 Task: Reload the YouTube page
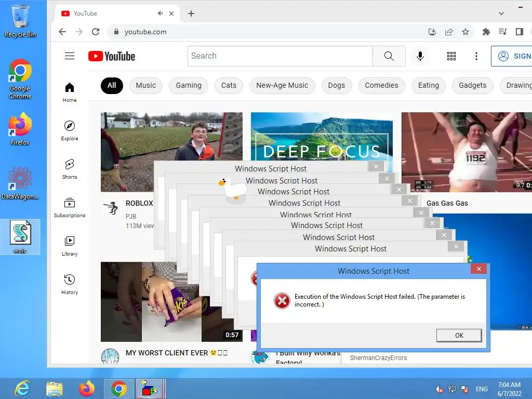click(x=96, y=32)
